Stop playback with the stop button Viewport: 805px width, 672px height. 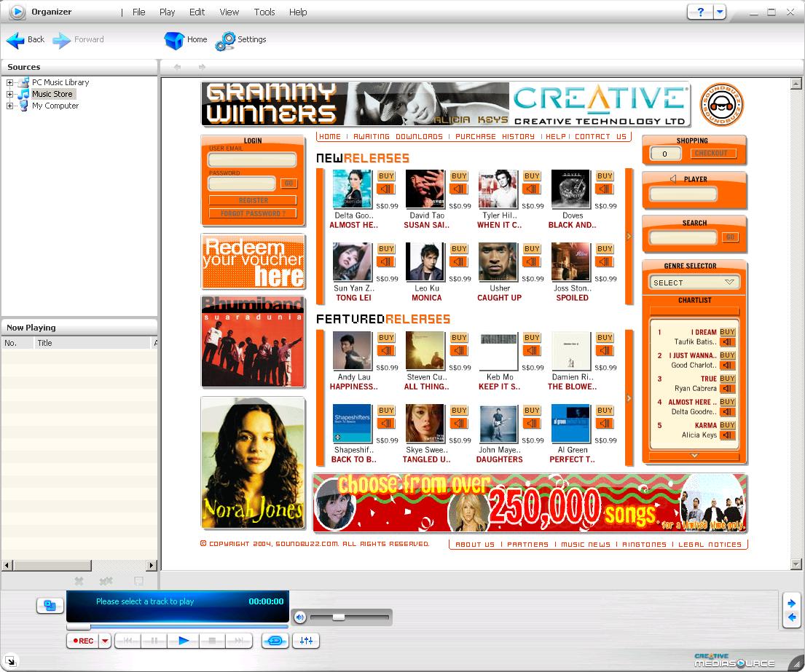[x=211, y=641]
